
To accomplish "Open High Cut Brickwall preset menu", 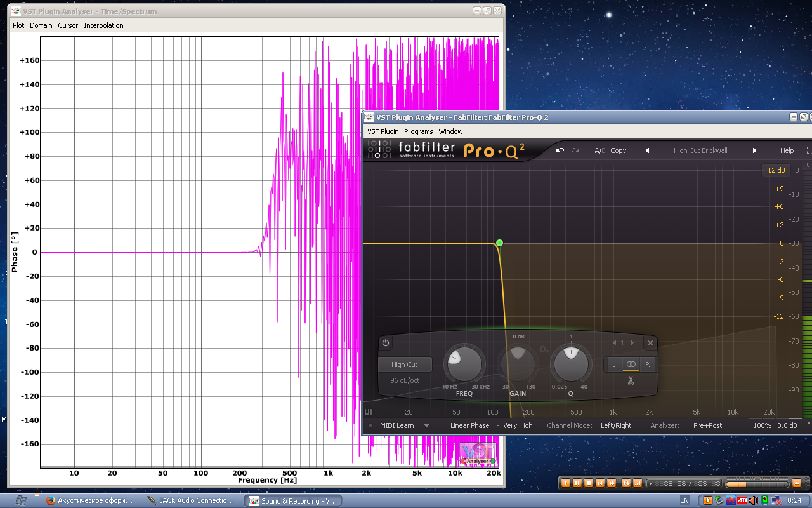I will click(700, 150).
